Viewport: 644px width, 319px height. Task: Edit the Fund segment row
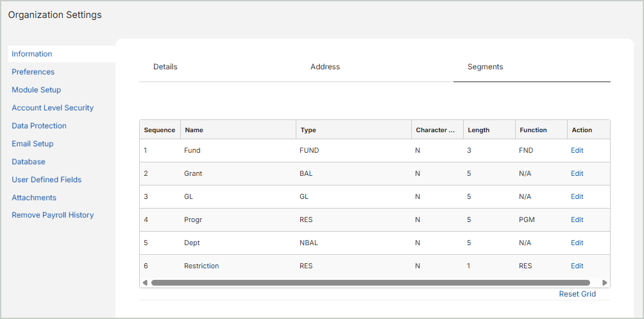tap(577, 151)
